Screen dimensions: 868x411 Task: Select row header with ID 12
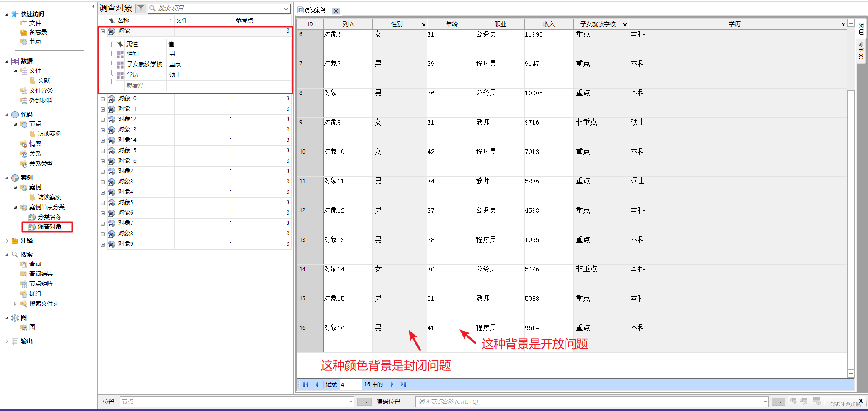(x=310, y=220)
